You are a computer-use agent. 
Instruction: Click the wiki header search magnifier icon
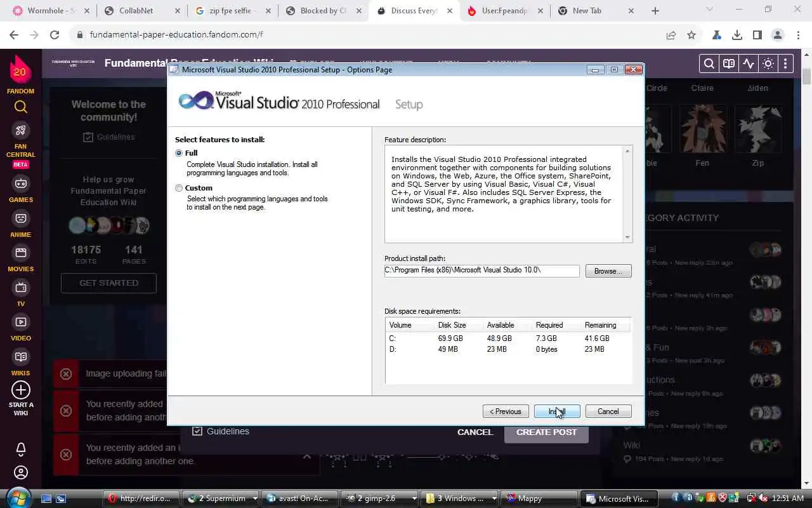[709, 63]
